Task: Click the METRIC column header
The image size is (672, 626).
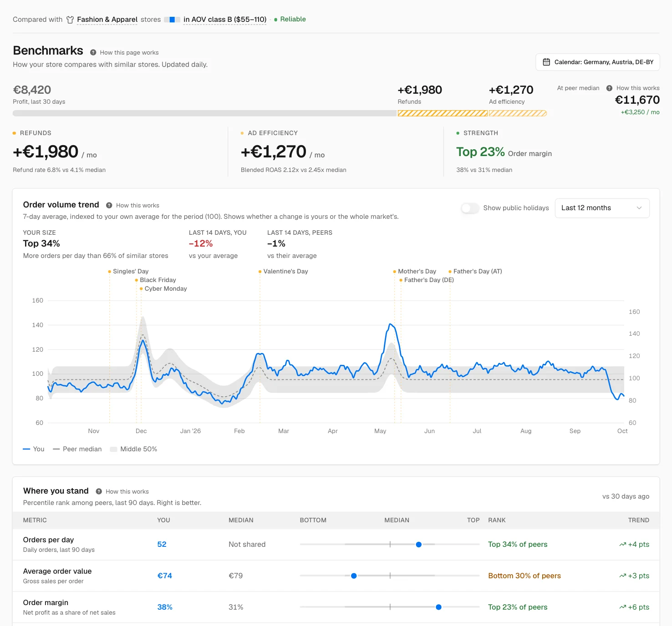Action: (x=35, y=520)
